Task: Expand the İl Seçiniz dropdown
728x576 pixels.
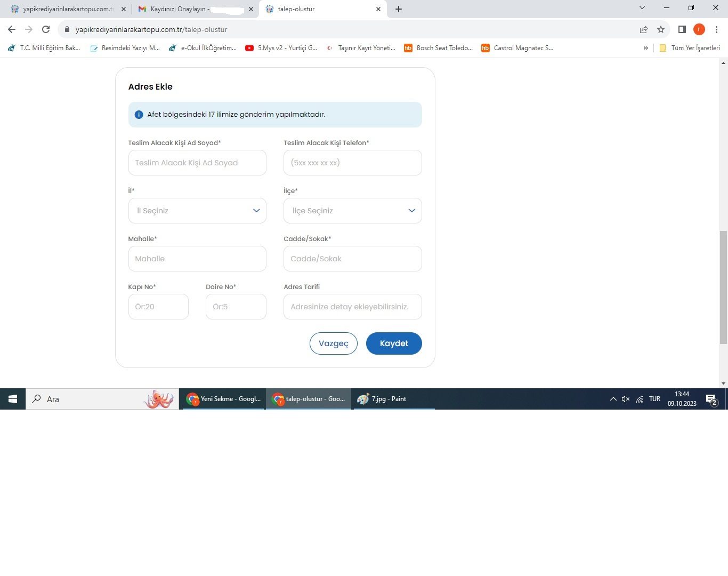Action: tap(197, 211)
